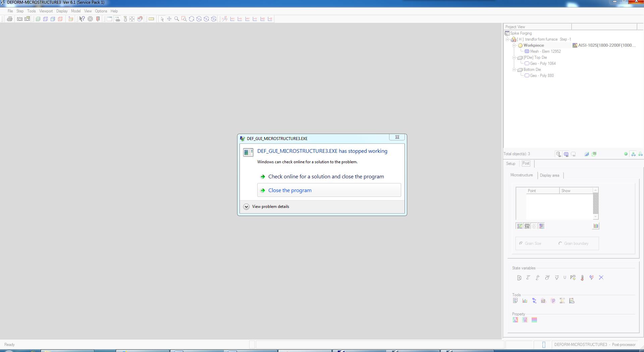The height and width of the screenshot is (352, 644).
Task: Click Check online for a solution
Action: tap(329, 176)
